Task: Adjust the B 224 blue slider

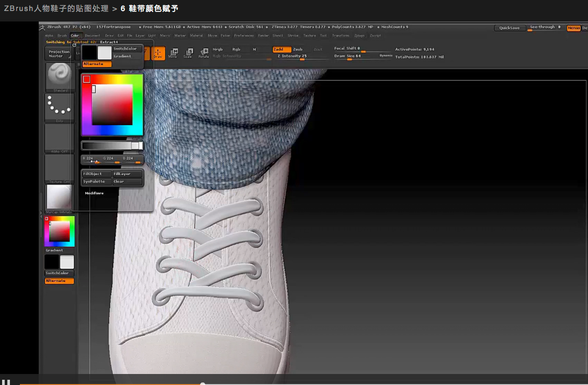Action: coord(132,160)
